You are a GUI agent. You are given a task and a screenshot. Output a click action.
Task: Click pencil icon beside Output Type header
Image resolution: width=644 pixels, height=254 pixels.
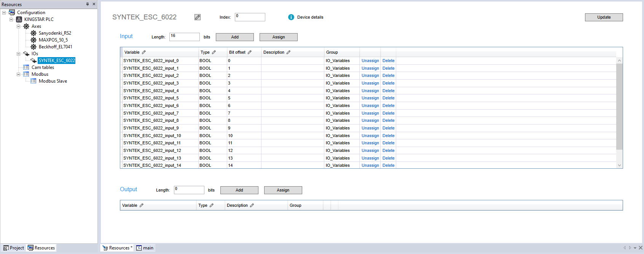pos(212,206)
